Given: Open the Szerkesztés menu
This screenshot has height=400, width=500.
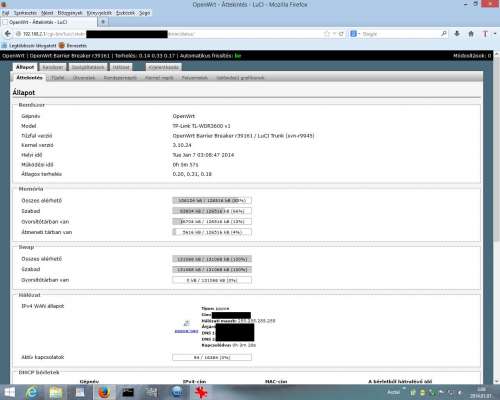Looking at the screenshot, I should pyautogui.click(x=25, y=13).
